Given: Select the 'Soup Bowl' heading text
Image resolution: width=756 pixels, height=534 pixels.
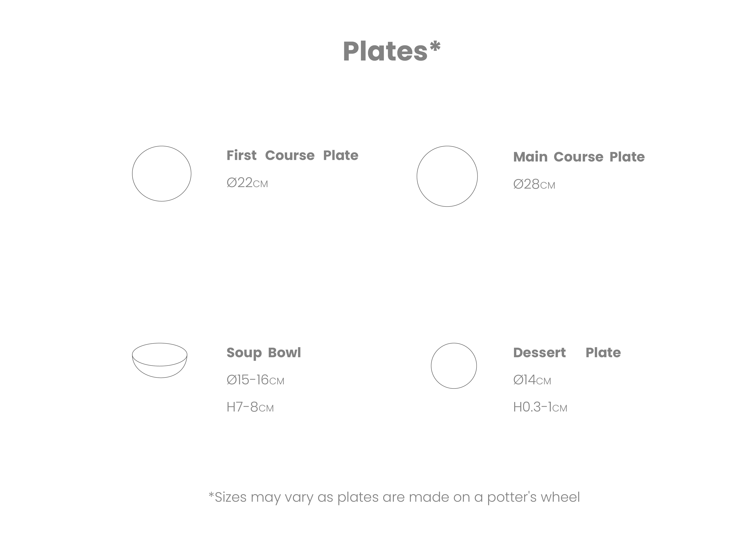Looking at the screenshot, I should 263,353.
